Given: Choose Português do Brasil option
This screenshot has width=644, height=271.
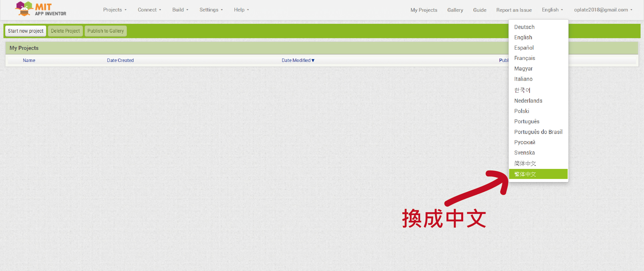Looking at the screenshot, I should 538,132.
